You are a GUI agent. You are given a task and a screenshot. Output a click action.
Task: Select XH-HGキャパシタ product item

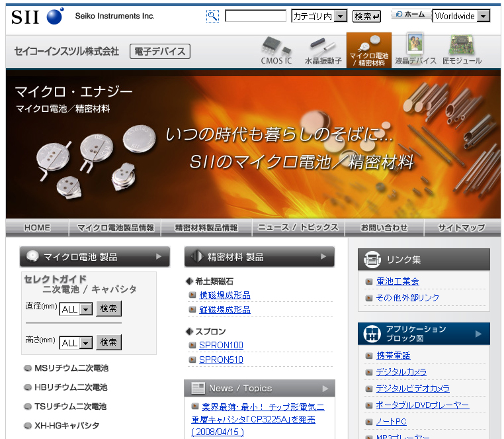[67, 426]
